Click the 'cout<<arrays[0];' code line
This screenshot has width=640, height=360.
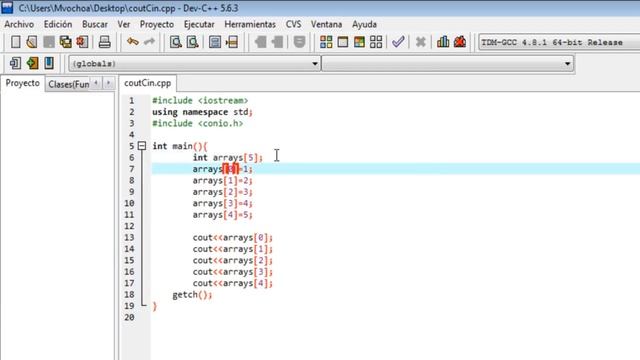click(233, 238)
